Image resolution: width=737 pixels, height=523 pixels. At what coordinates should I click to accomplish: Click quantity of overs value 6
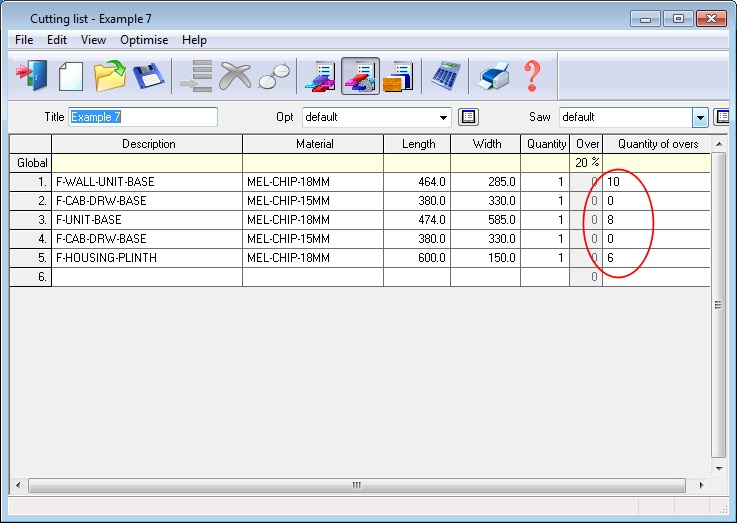tap(657, 258)
